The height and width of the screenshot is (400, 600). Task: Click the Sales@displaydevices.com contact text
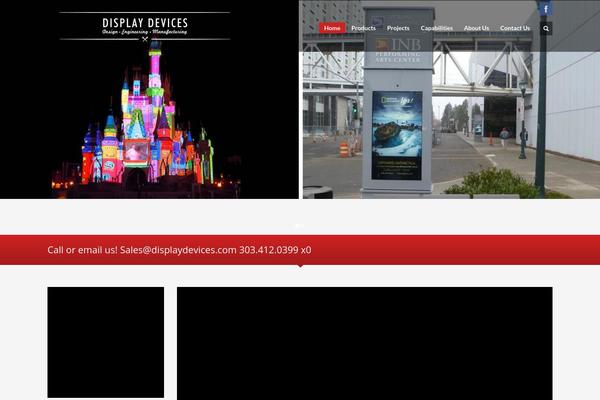point(178,250)
